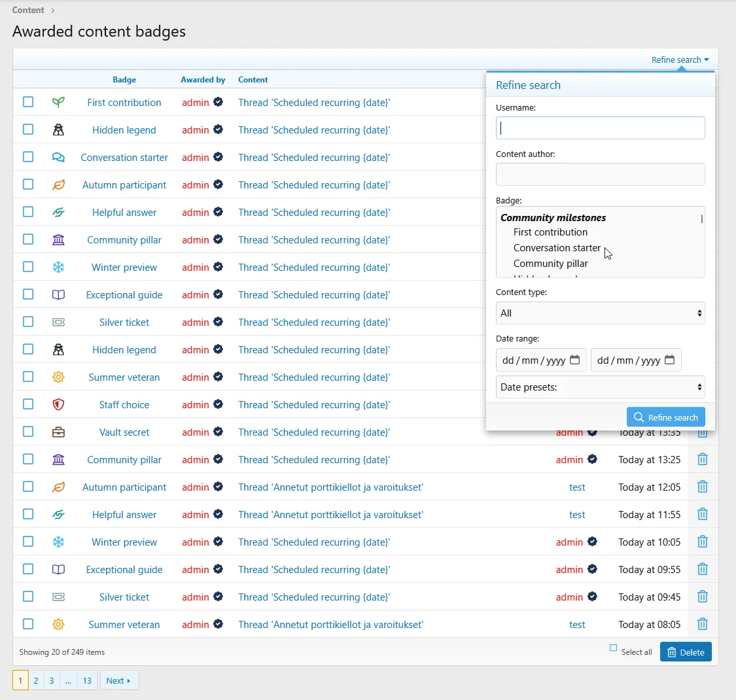Focus the Content author input field
736x700 pixels.
coord(601,174)
